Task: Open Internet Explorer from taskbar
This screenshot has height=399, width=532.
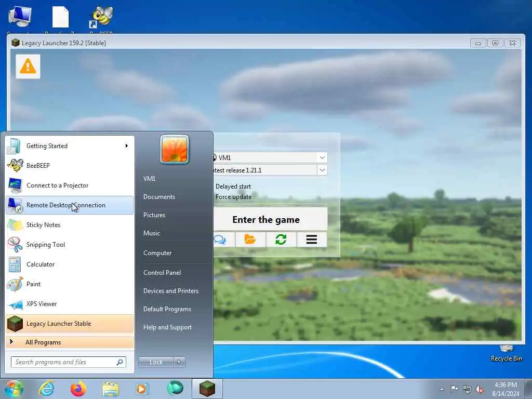Action: (46, 389)
